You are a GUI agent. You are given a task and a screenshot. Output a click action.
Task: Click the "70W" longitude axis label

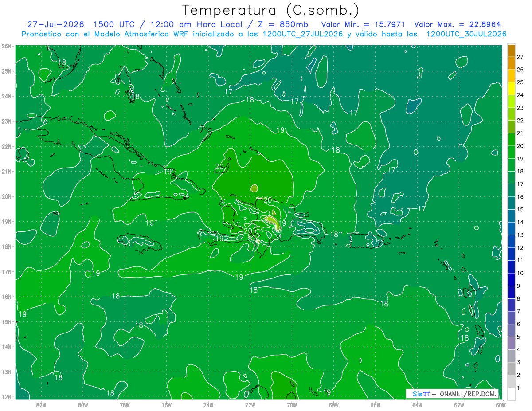pyautogui.click(x=292, y=405)
